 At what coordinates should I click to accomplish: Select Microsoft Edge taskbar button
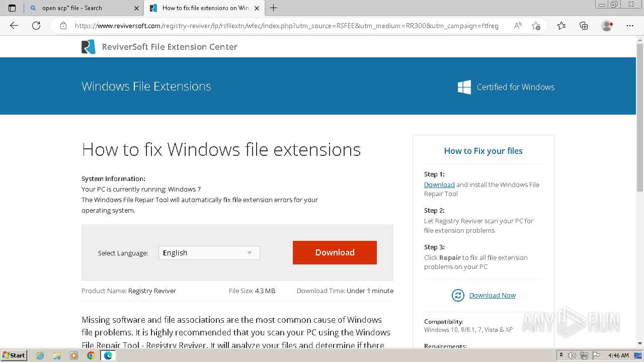[108, 355]
